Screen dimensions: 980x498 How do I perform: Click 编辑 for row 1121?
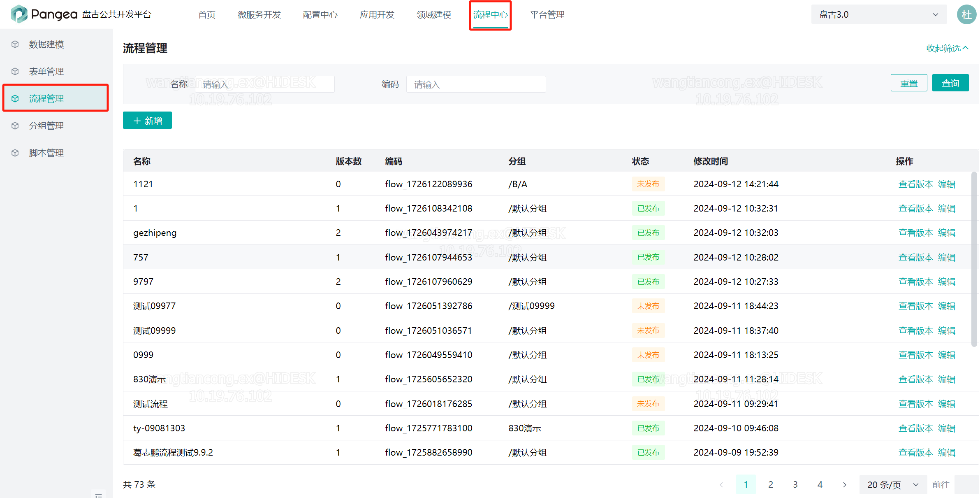point(947,184)
